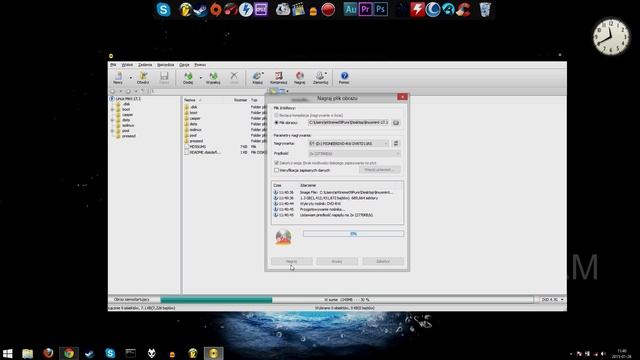Open the arrow next to Nowy toolbar button
The image size is (640, 360).
pos(131,78)
